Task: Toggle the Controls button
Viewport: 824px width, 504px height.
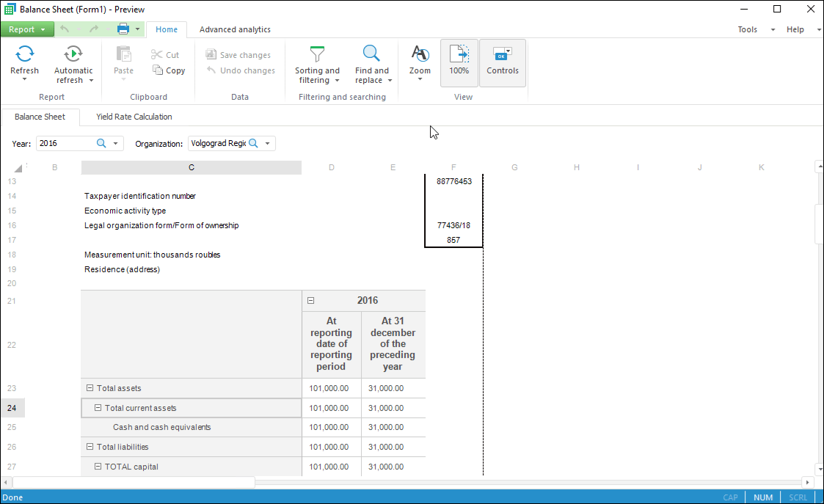Action: pyautogui.click(x=503, y=62)
